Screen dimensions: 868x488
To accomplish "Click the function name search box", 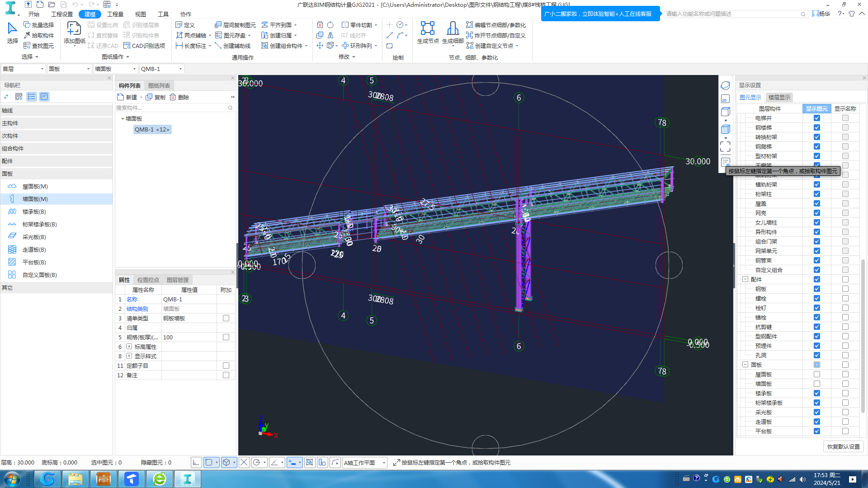I will pos(735,14).
